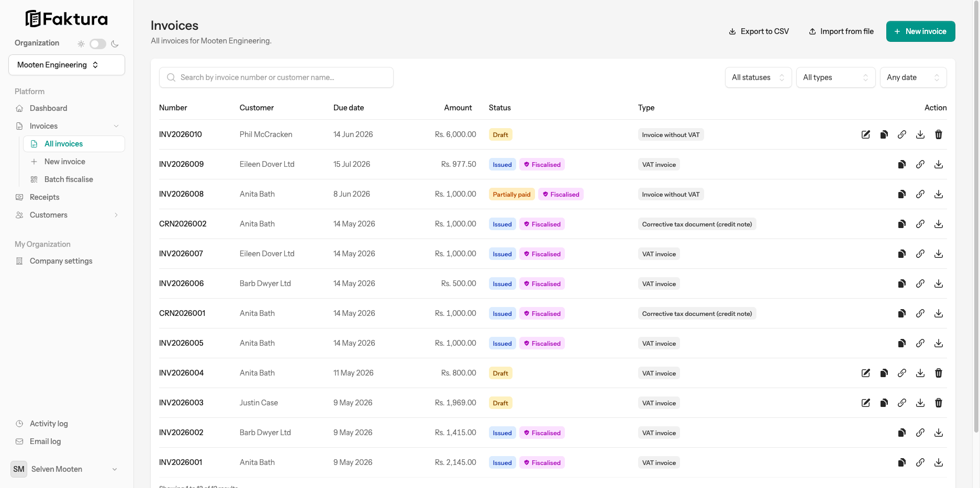
Task: Open the All statuses filter dropdown
Action: [758, 77]
